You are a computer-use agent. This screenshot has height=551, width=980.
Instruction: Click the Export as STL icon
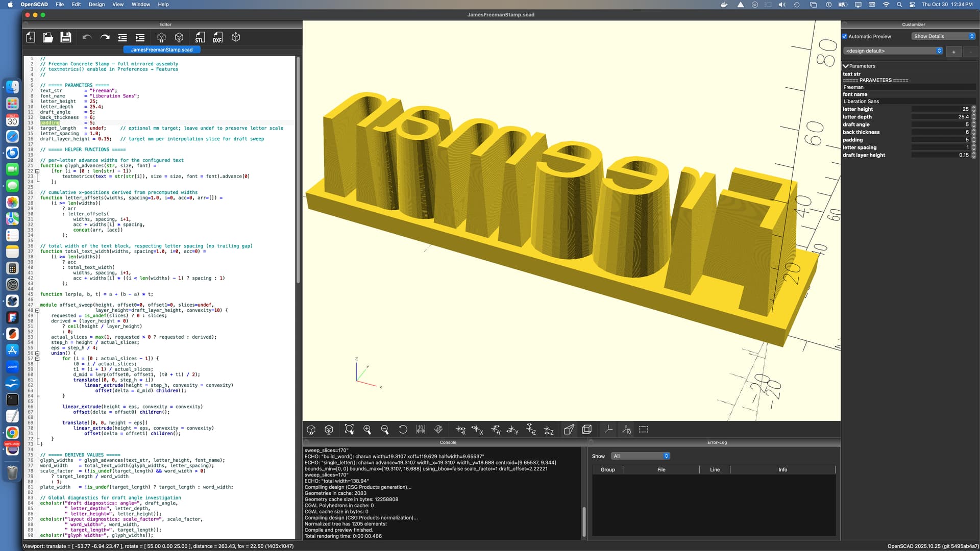pos(200,37)
